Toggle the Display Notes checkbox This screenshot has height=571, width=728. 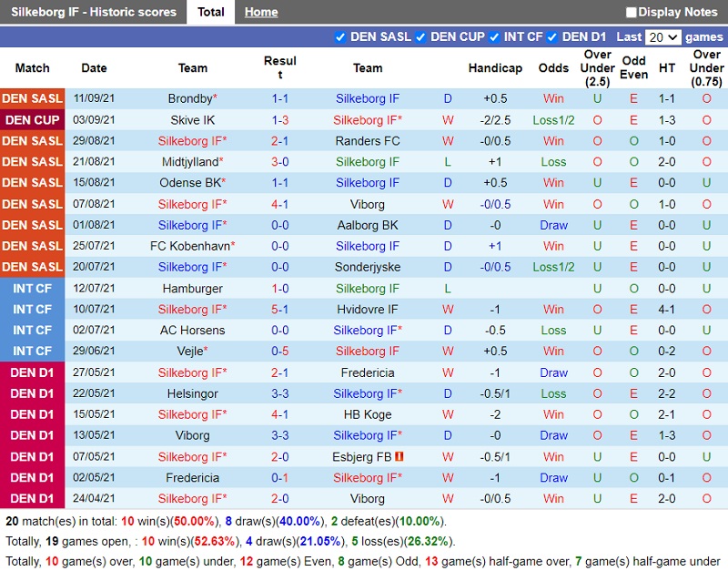click(x=632, y=13)
